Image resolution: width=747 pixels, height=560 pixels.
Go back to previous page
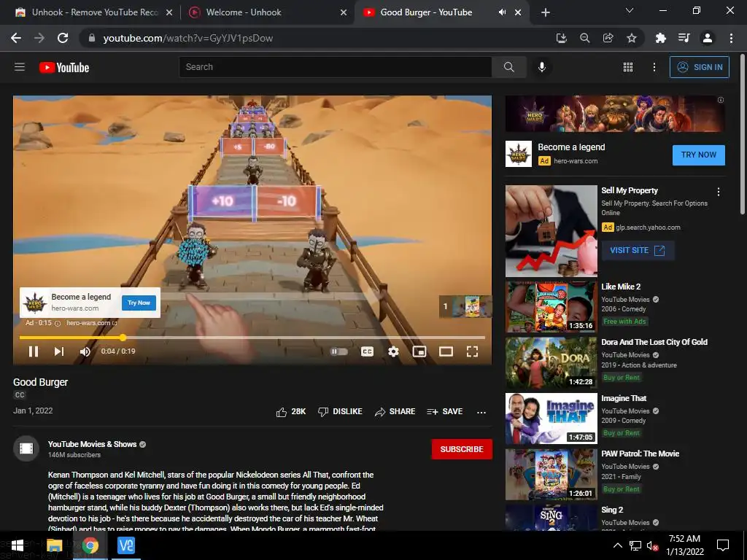pos(16,38)
